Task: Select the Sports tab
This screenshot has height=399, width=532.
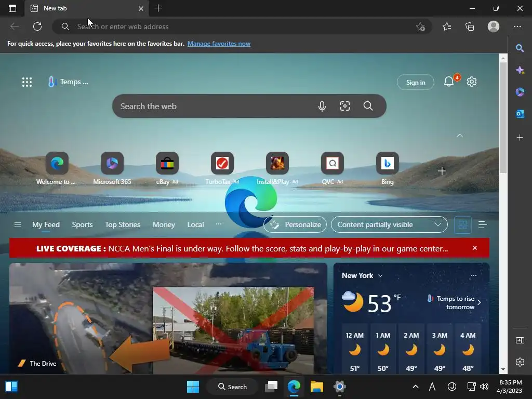Action: pos(82,224)
